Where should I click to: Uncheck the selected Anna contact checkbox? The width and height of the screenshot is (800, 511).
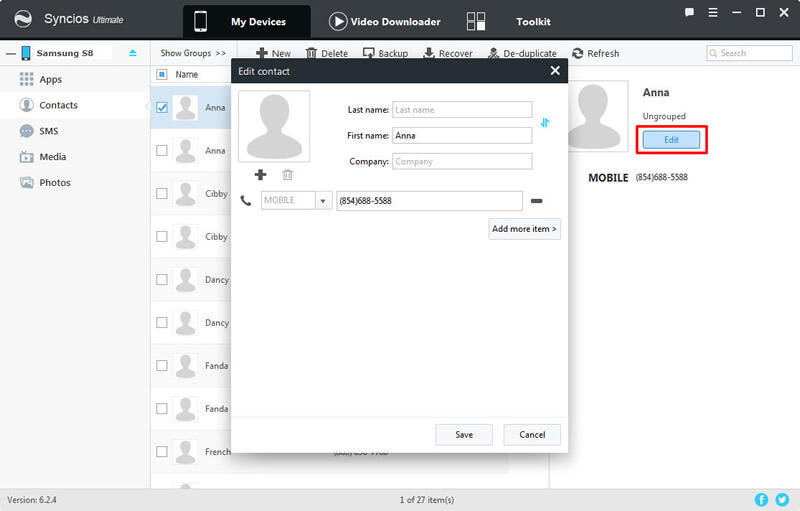pos(162,108)
